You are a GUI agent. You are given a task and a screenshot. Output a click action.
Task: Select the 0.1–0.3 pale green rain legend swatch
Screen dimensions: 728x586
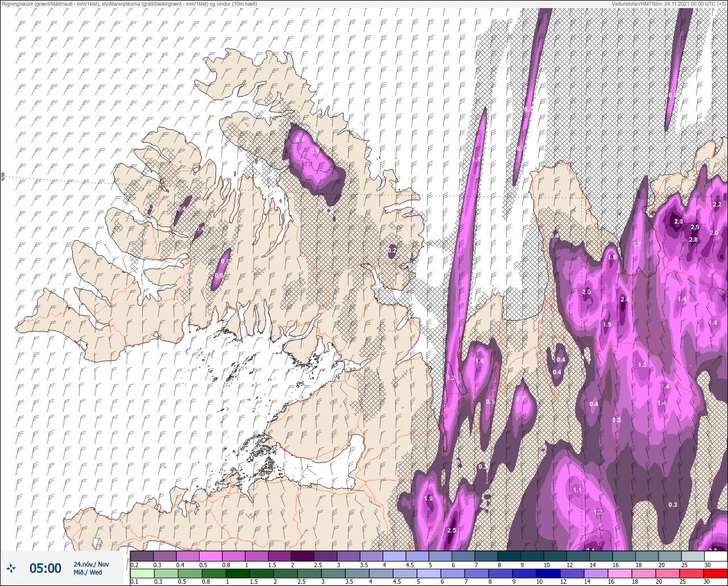tap(142, 573)
